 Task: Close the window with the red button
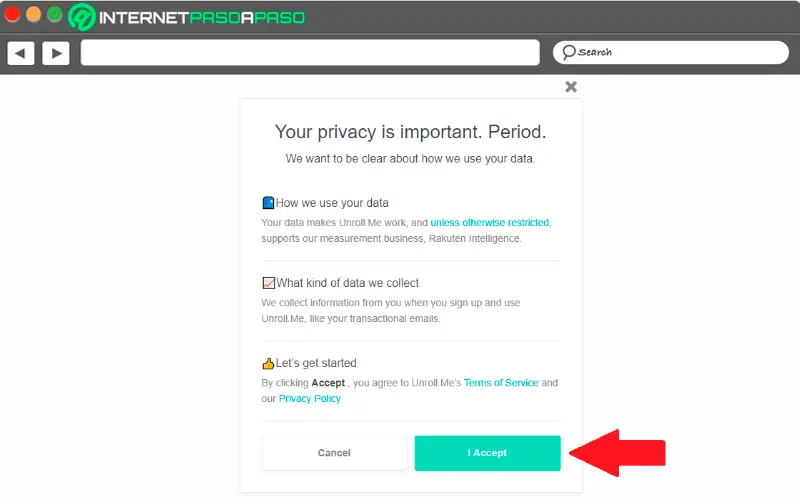tap(13, 15)
